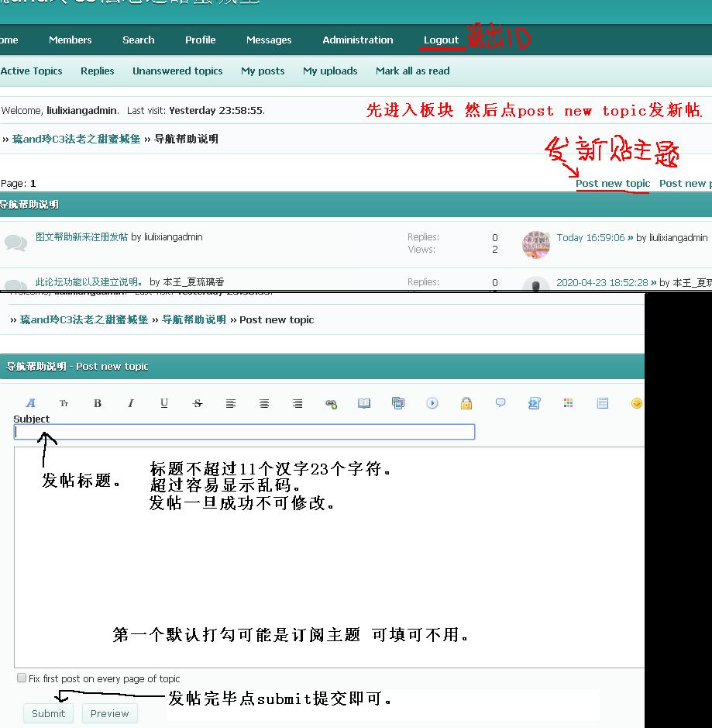Click the blue script/code toolbar icon
712x728 pixels.
pyautogui.click(x=535, y=403)
